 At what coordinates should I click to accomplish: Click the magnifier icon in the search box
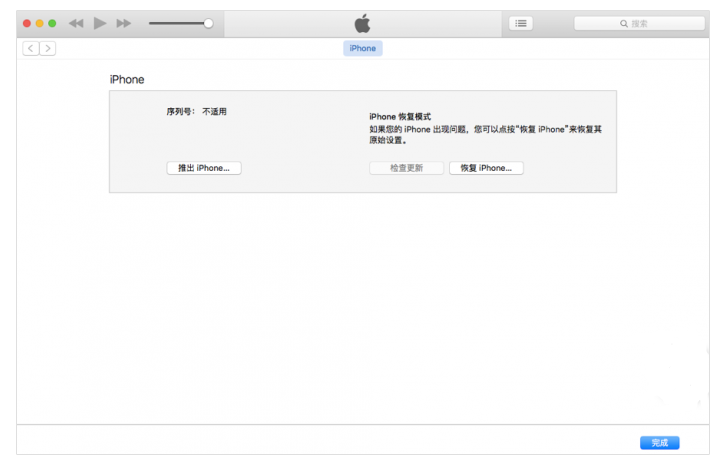coord(624,24)
